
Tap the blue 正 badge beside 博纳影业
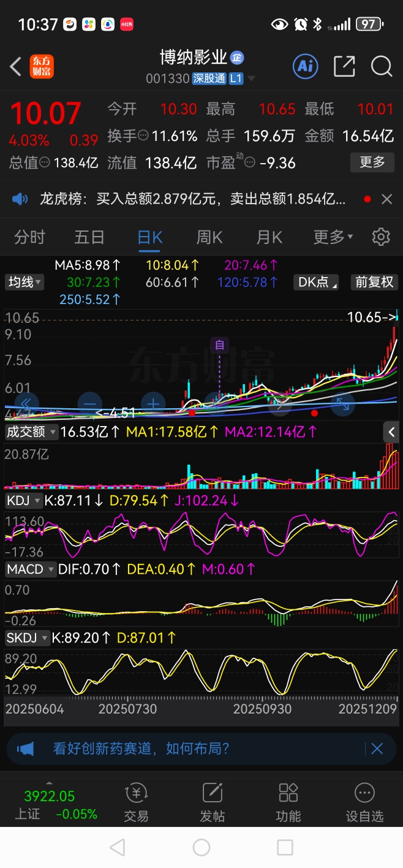(x=237, y=58)
